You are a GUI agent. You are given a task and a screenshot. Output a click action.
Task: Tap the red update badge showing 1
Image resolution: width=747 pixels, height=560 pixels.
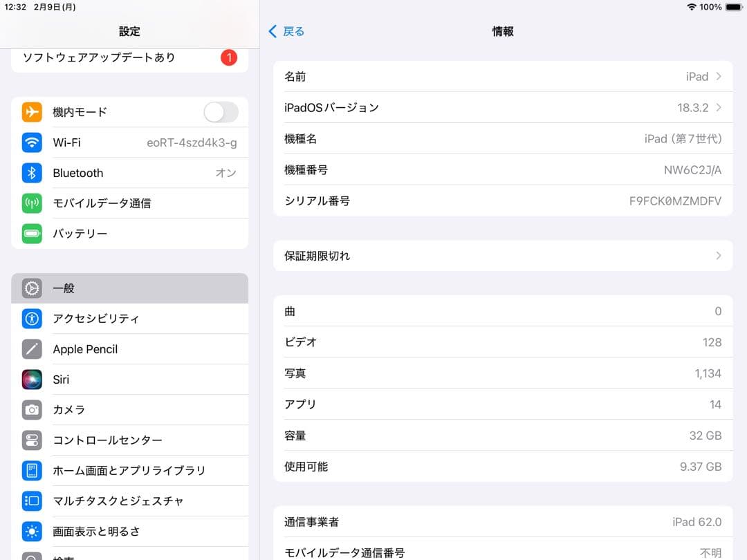(x=229, y=58)
